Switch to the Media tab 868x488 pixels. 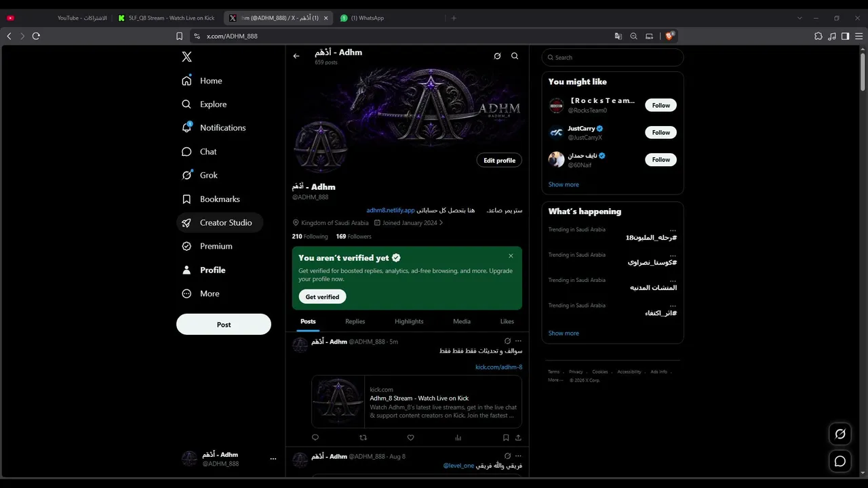click(x=462, y=321)
